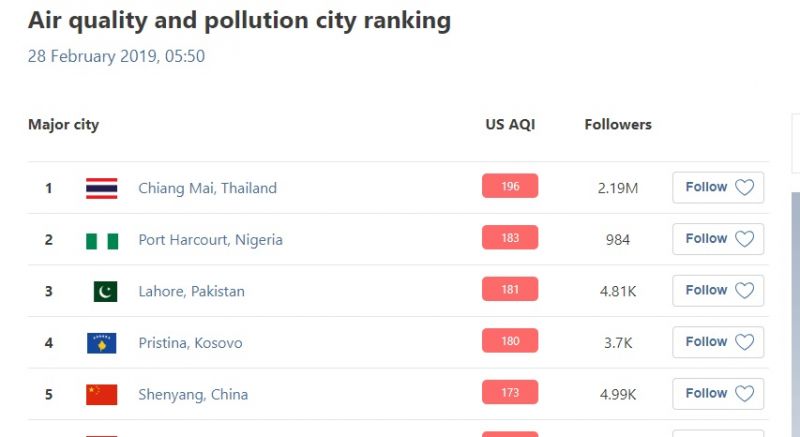The height and width of the screenshot is (437, 800).
Task: Follow Chiang Mai, Thailand
Action: pyautogui.click(x=718, y=188)
